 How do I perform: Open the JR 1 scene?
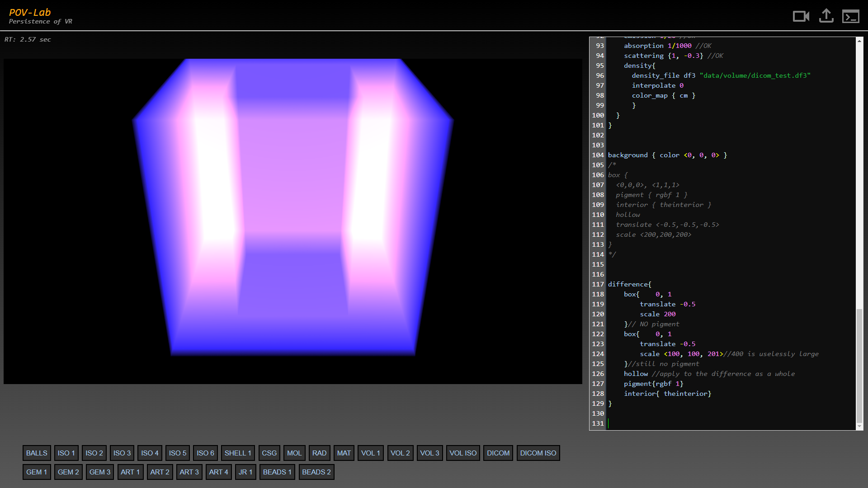[245, 472]
